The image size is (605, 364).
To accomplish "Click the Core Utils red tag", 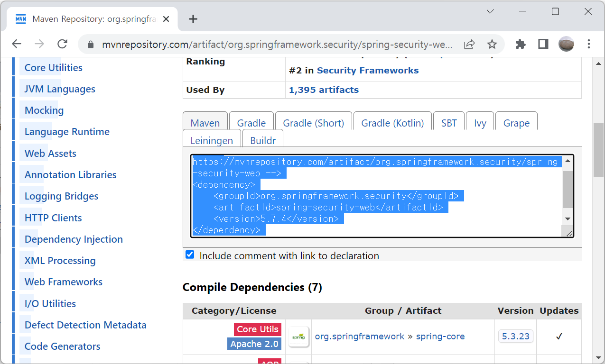I will [258, 329].
